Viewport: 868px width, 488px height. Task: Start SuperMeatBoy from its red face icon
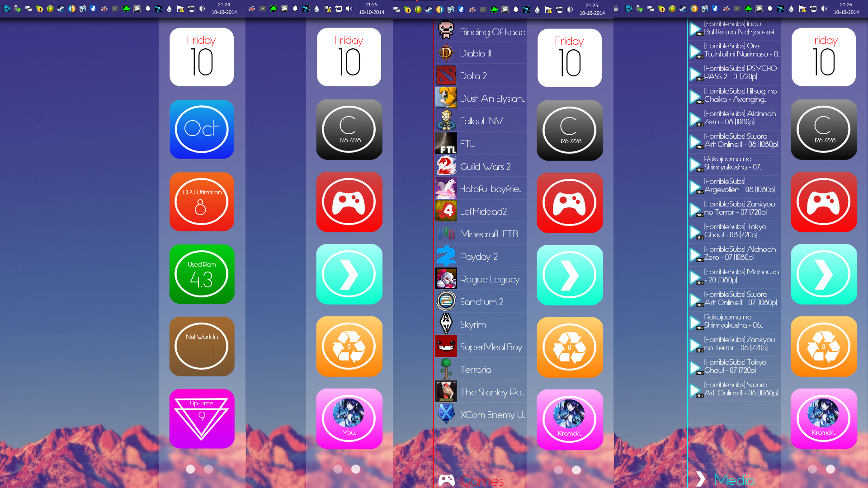[x=446, y=347]
